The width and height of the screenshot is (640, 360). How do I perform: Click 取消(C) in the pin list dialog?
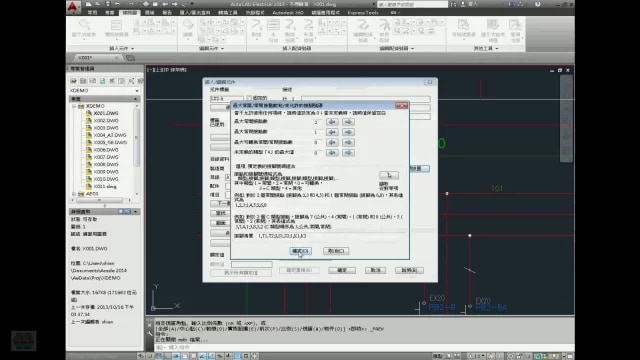336,251
